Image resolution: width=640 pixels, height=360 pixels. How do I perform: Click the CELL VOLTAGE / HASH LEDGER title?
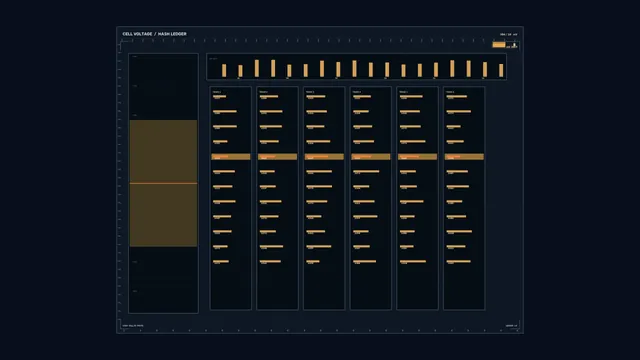(154, 34)
